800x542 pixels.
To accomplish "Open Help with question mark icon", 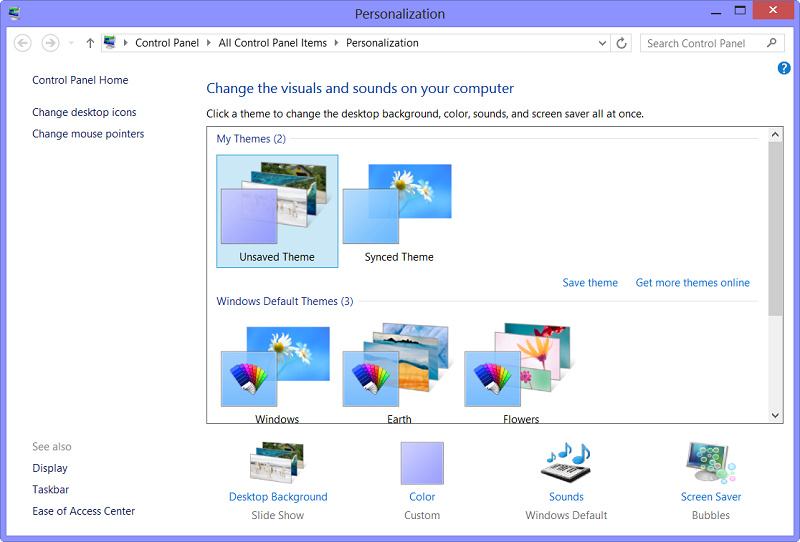I will [784, 68].
